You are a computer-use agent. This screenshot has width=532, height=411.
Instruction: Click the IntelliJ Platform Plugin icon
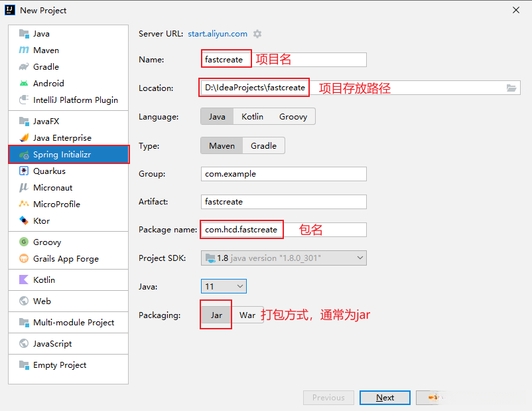pos(24,100)
